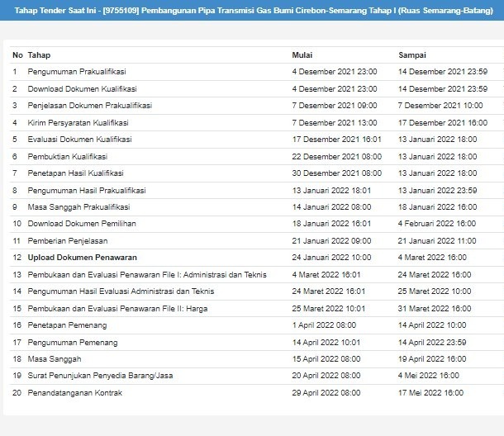This screenshot has height=436, width=504.
Task: Select 'Pembukaan dan Evaluasi Penawaran File II: Harga'
Action: coord(117,309)
